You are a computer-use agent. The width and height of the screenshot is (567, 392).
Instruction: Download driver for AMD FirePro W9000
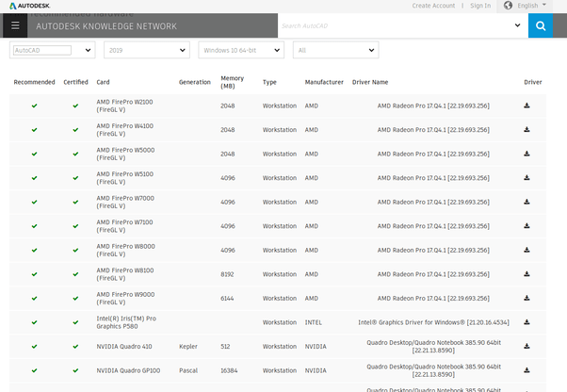coord(526,298)
